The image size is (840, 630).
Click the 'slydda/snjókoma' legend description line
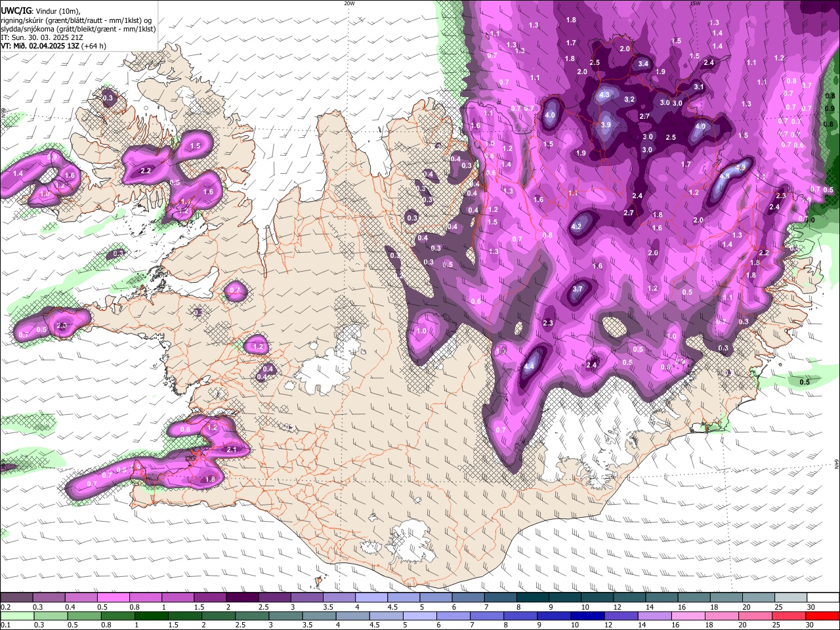(78, 29)
